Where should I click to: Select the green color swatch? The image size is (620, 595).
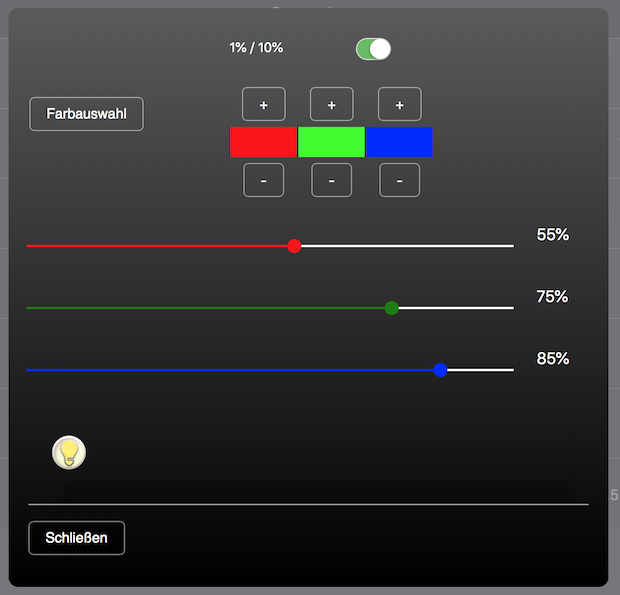coord(331,142)
